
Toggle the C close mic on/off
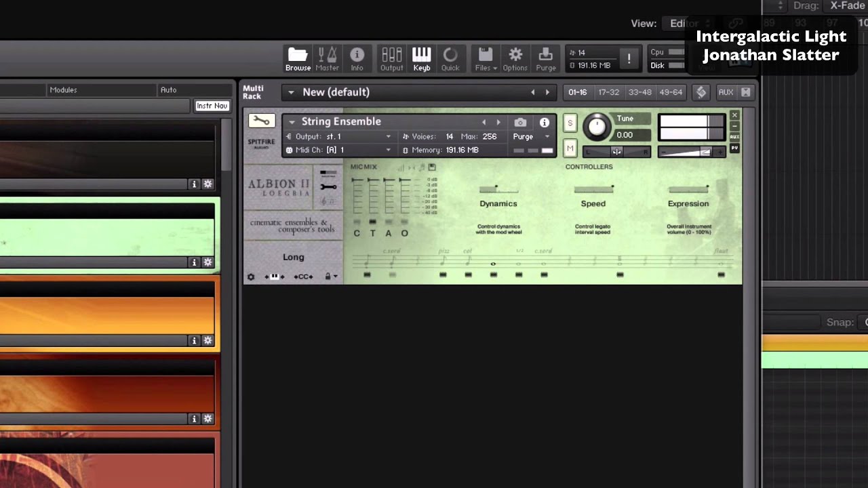pyautogui.click(x=357, y=222)
